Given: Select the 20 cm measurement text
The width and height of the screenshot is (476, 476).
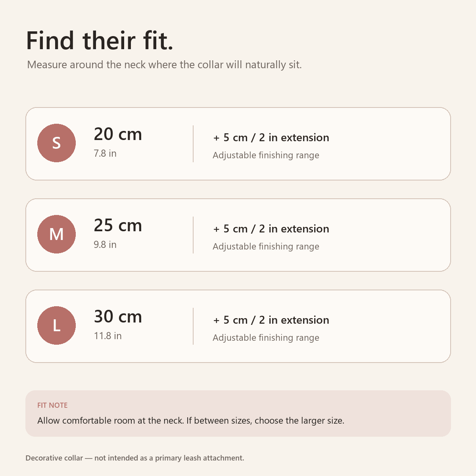Looking at the screenshot, I should pos(118,134).
